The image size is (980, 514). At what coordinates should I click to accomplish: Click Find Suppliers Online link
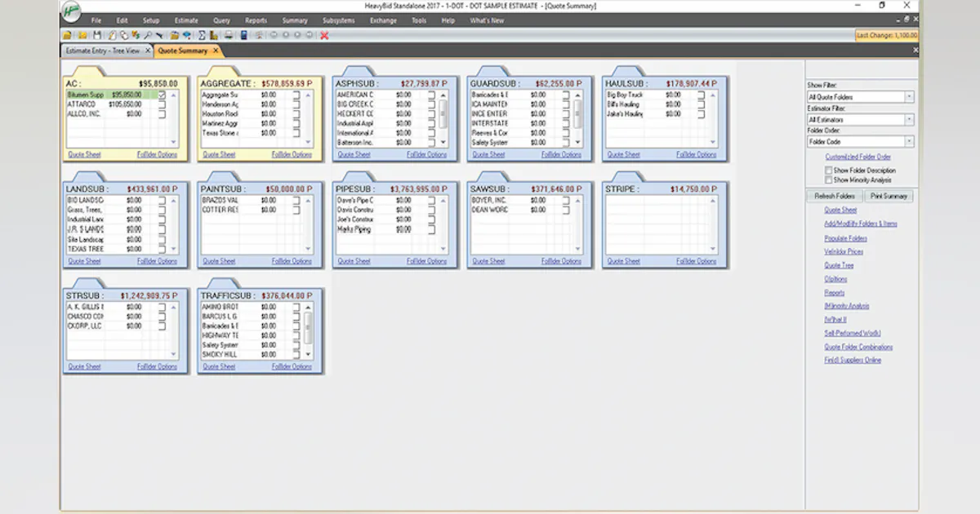(x=853, y=360)
